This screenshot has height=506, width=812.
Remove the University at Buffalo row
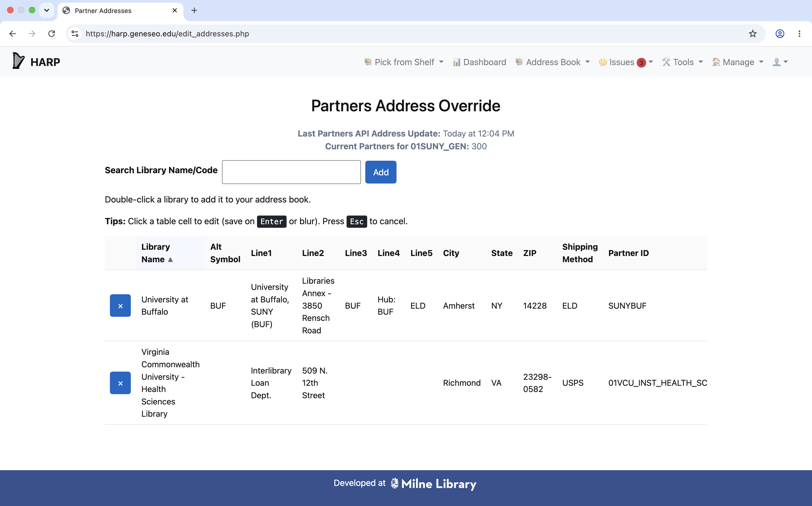click(x=120, y=306)
